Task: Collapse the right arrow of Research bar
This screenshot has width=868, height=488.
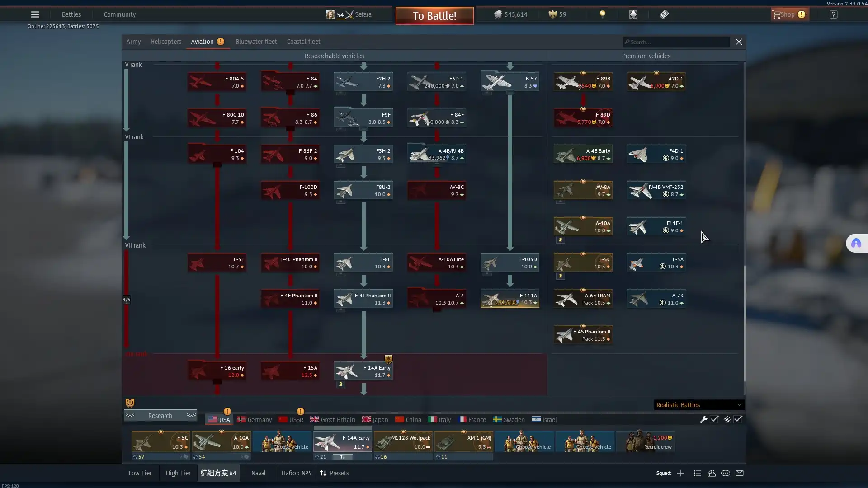Action: click(191, 416)
